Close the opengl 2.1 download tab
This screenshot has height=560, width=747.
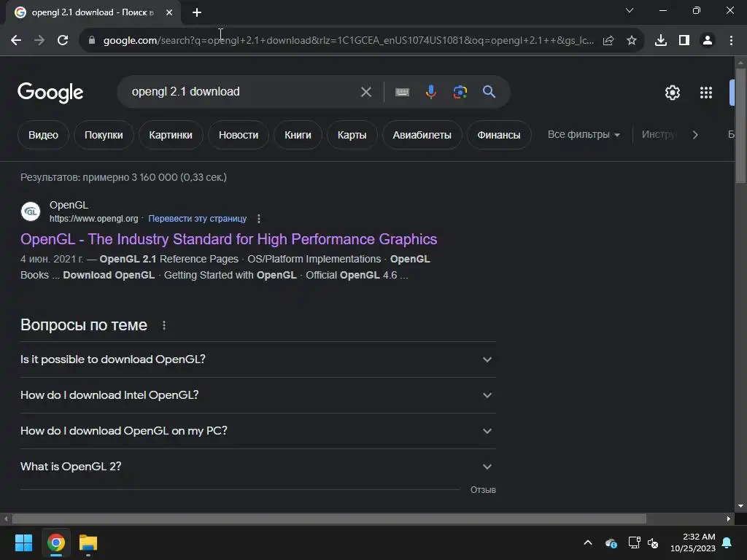169,12
